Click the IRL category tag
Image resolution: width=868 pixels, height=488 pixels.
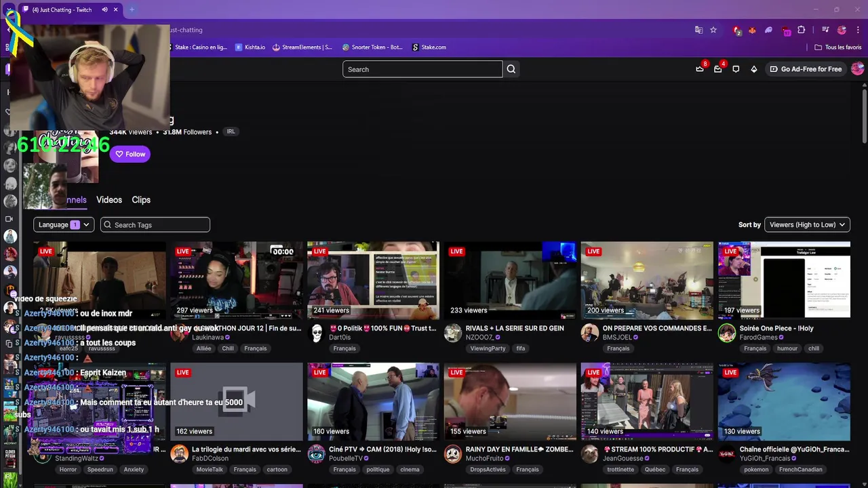click(231, 131)
